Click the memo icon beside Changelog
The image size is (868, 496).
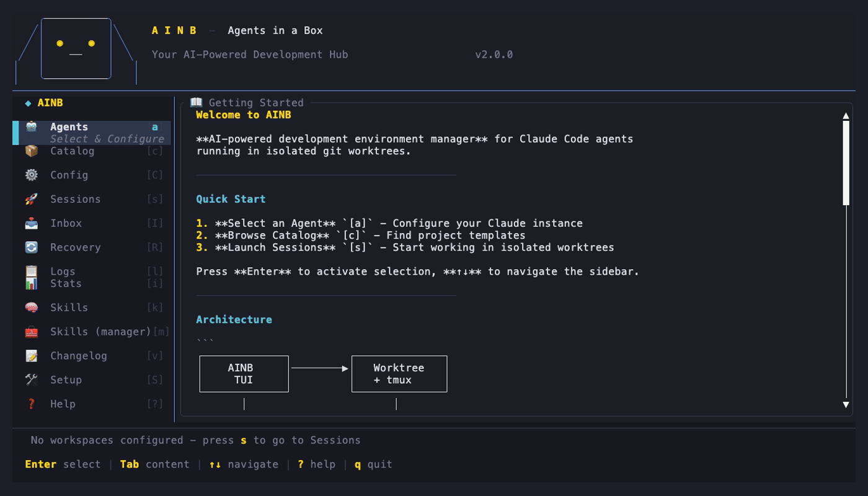[x=32, y=356]
